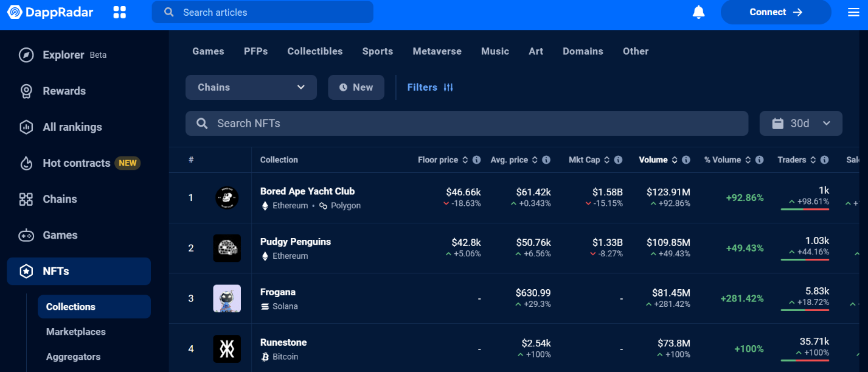
Task: Click the Search NFTs input field
Action: 467,124
